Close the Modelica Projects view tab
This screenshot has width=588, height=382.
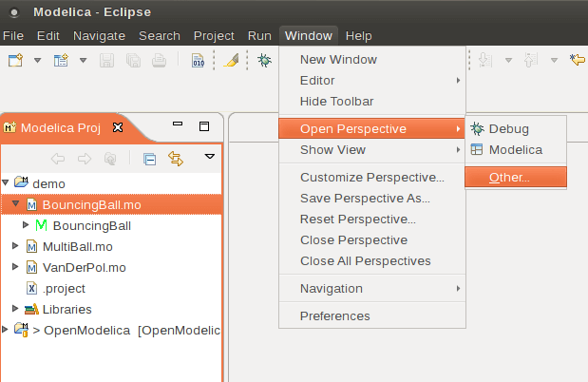118,126
